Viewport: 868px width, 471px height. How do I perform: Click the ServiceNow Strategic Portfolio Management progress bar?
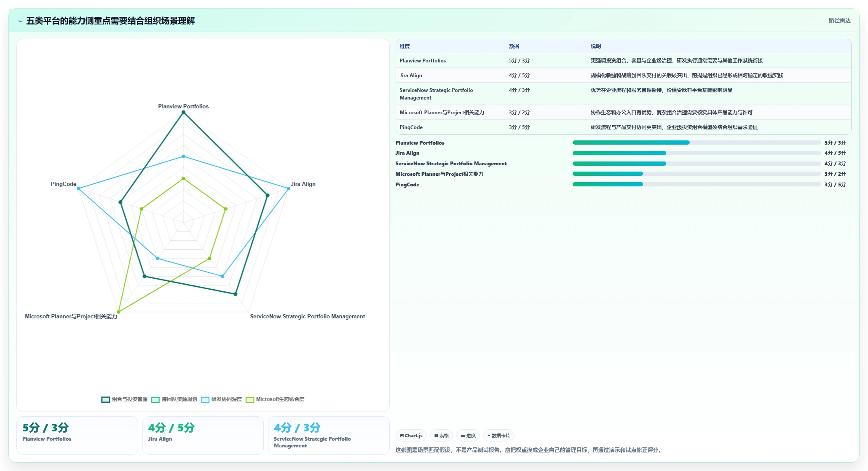pos(697,164)
